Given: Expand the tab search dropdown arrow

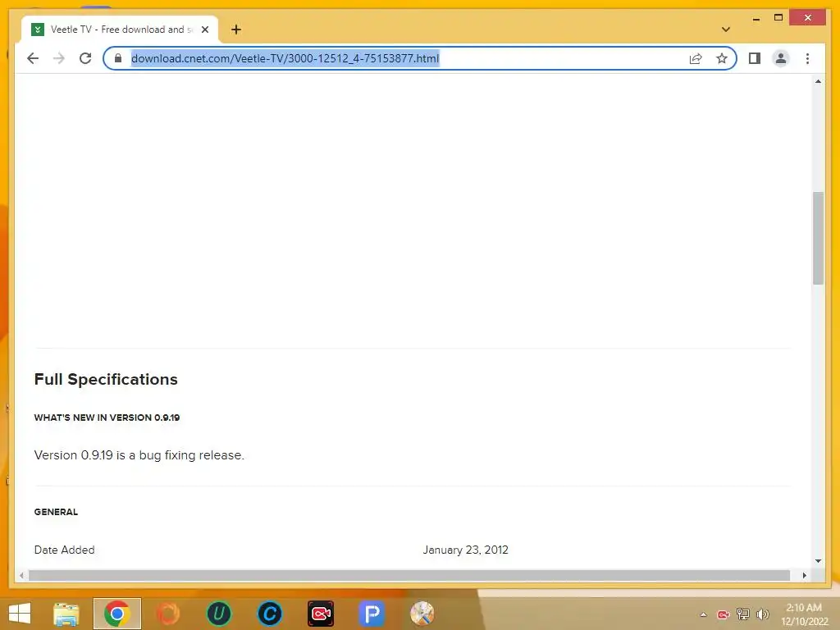Looking at the screenshot, I should pos(725,30).
